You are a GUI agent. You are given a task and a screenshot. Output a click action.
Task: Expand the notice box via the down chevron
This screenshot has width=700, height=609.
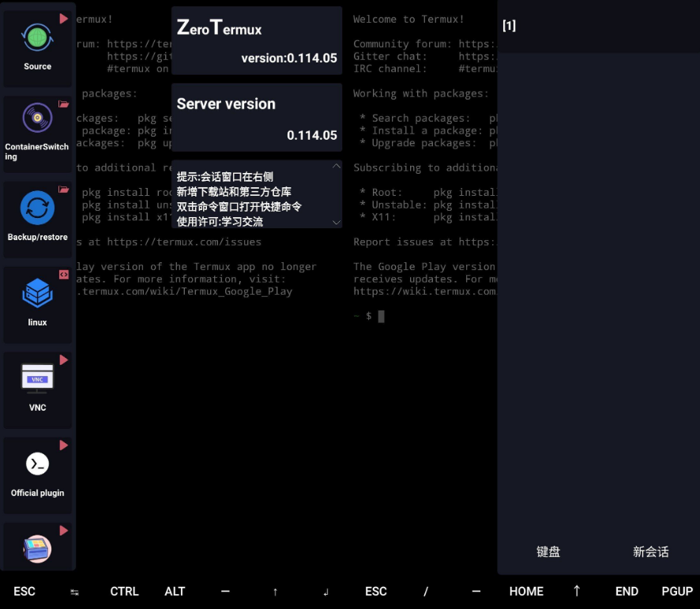337,222
